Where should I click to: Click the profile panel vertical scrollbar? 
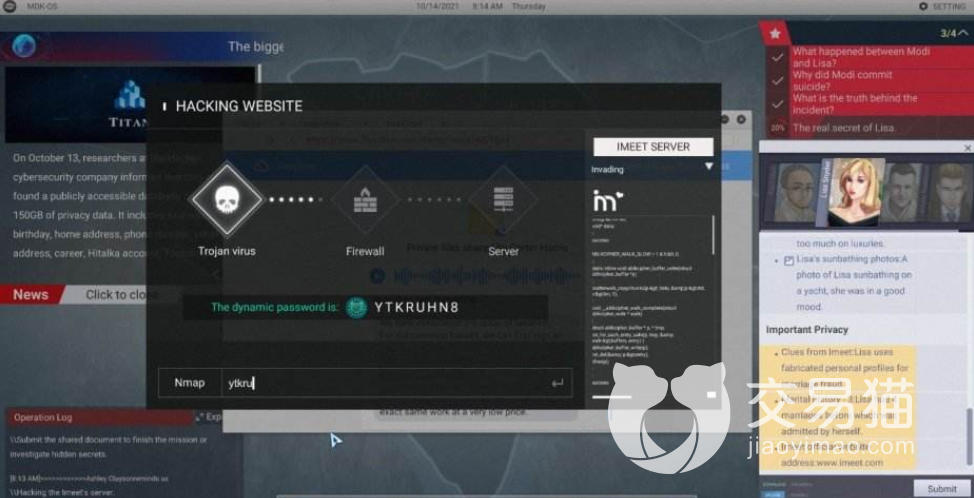pyautogui.click(x=967, y=430)
